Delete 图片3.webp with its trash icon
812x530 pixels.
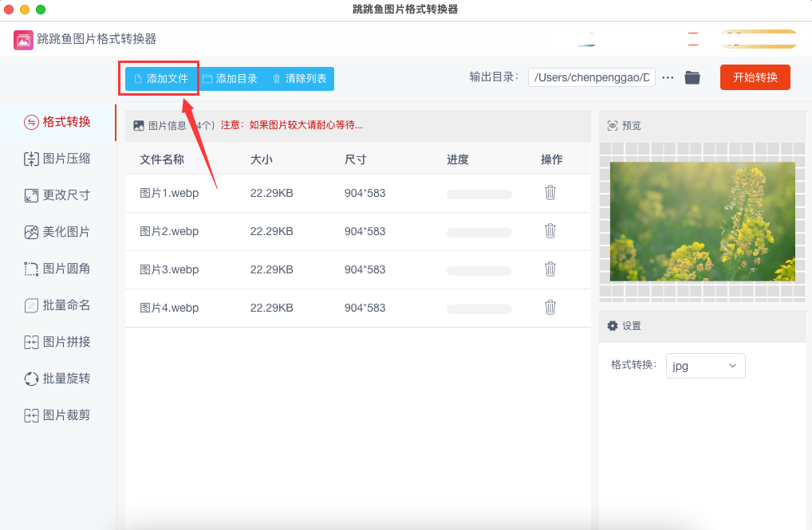point(550,269)
